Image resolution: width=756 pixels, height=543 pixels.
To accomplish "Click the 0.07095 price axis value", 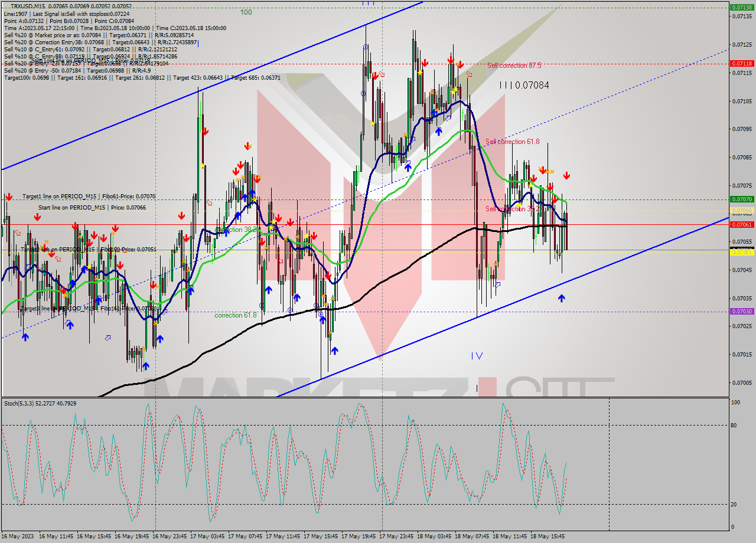I will pos(742,129).
